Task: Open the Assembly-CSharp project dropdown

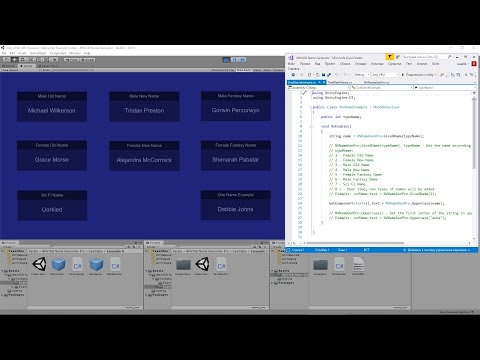Action: 319,88
